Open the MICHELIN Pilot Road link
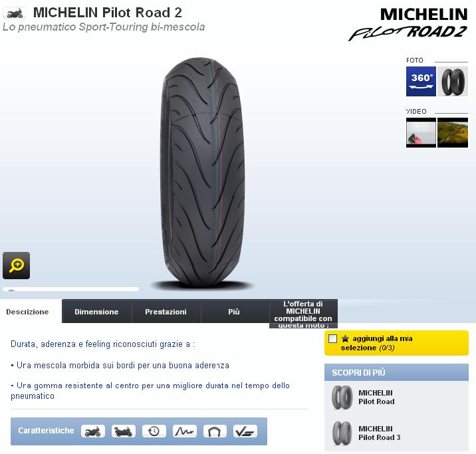 click(x=376, y=397)
